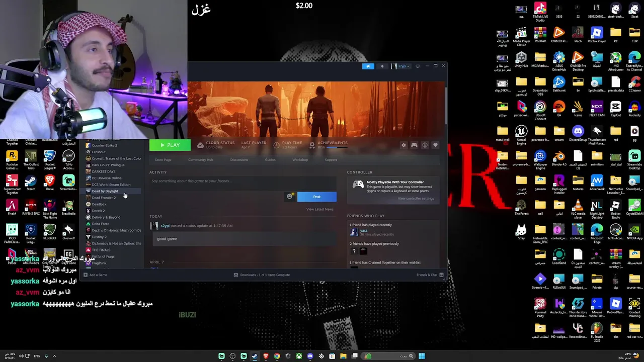Screen dimensions: 644x362
Task: Open Audacity desktop icon
Action: 634,109
